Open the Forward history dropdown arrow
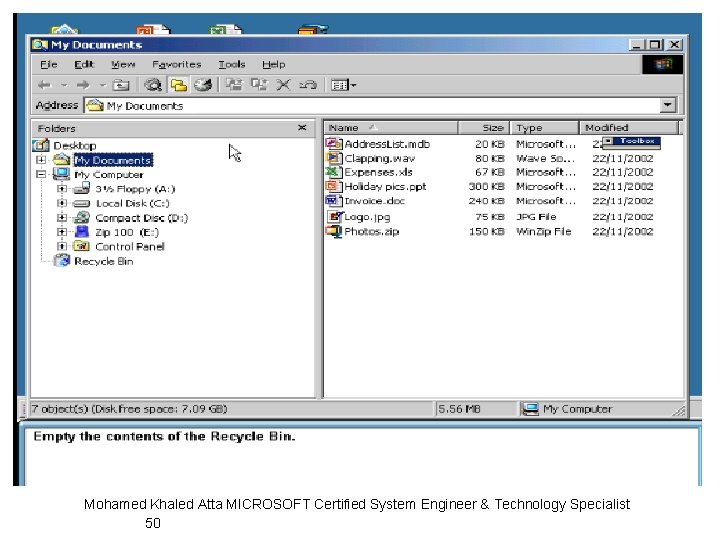 coord(103,85)
